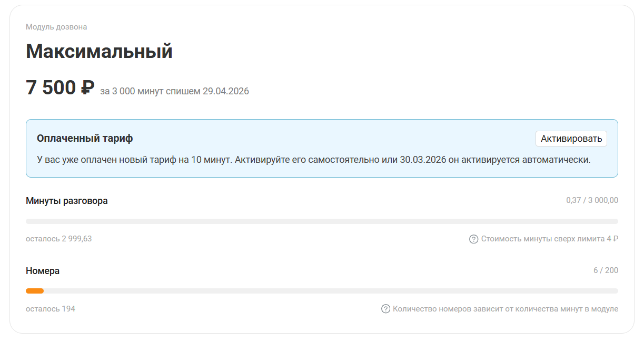Click the Минуты разговора label
The height and width of the screenshot is (341, 644).
point(67,201)
